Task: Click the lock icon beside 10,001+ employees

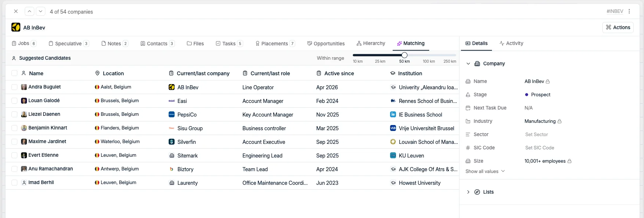Action: pyautogui.click(x=569, y=161)
